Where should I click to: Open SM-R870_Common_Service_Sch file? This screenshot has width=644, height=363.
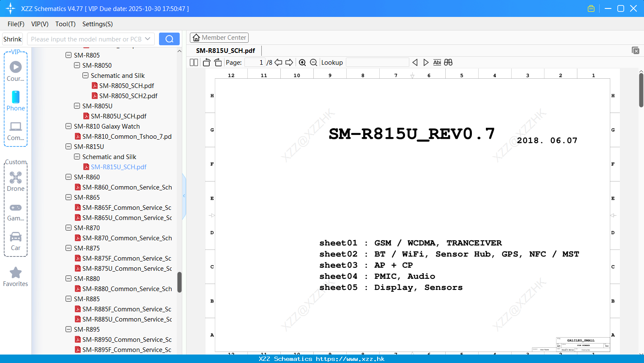(x=123, y=238)
